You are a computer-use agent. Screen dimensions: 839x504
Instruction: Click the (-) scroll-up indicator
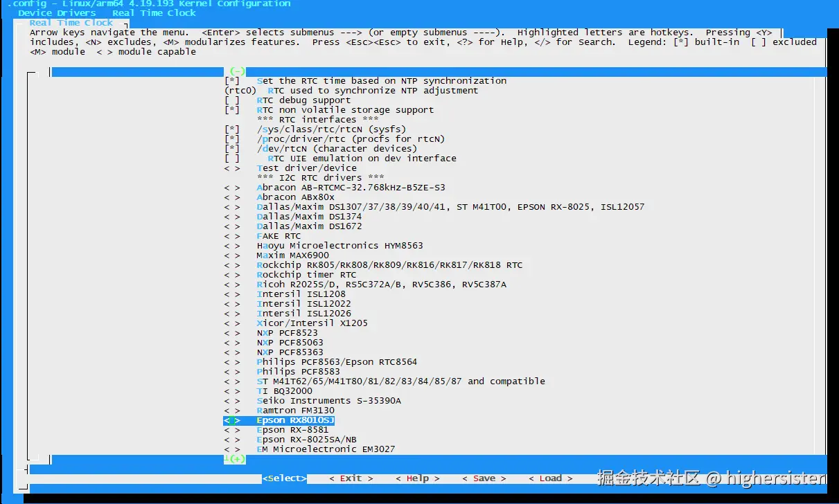pyautogui.click(x=238, y=71)
